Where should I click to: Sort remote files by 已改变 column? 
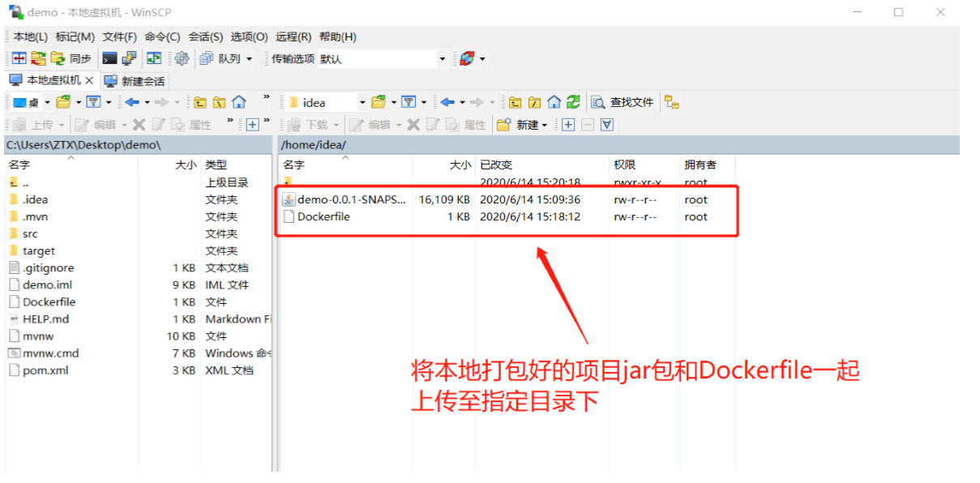coord(541,165)
